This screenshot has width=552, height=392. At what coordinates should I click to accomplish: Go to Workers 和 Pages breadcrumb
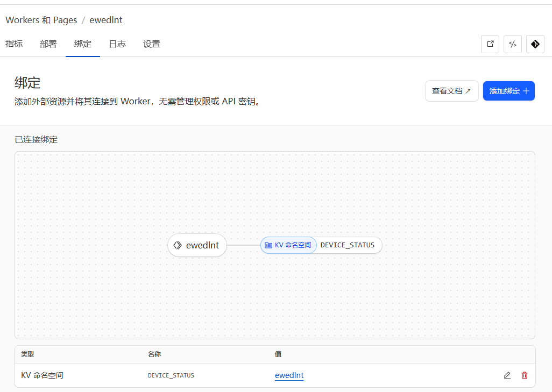pos(41,20)
